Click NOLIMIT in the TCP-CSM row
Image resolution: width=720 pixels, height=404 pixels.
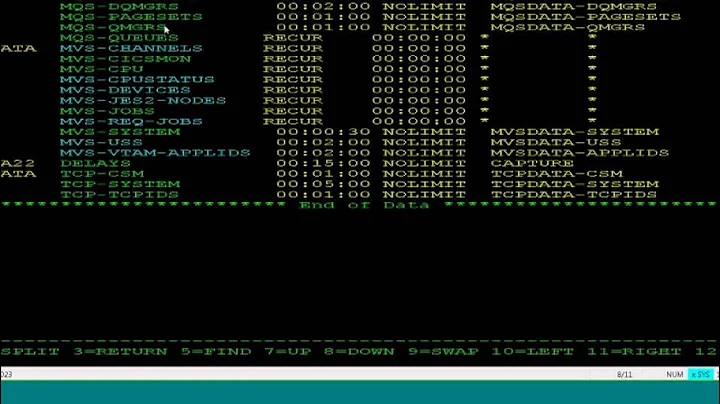424,174
